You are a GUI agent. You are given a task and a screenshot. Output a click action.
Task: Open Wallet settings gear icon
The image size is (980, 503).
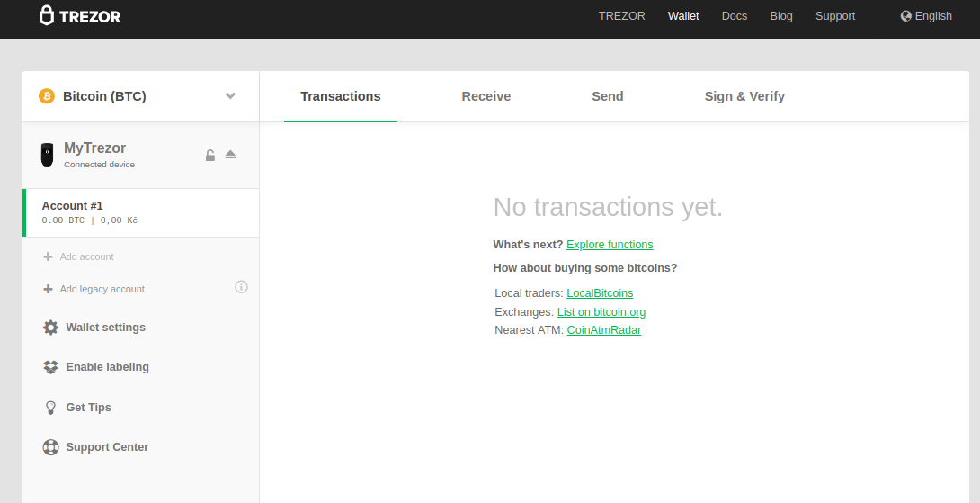pyautogui.click(x=51, y=328)
